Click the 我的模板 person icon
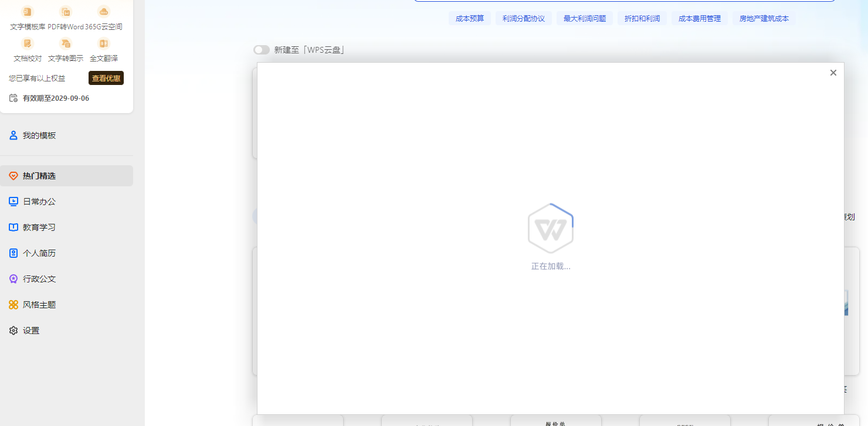 13,135
